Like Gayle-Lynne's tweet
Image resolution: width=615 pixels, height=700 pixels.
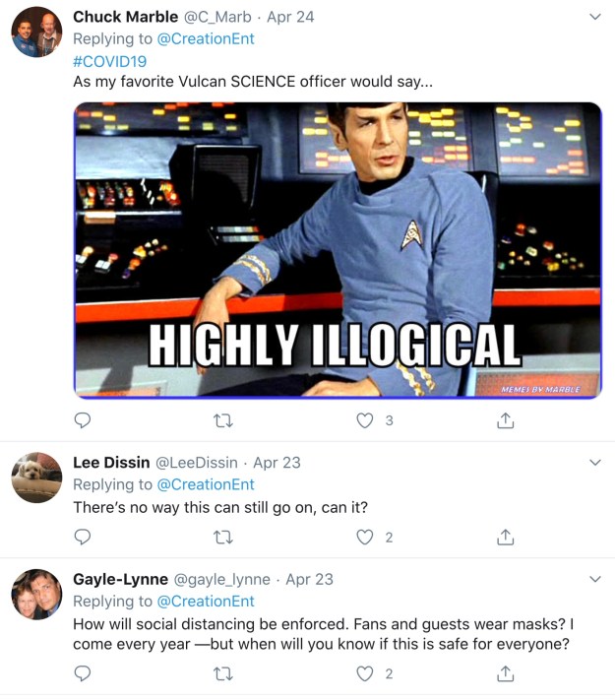tap(365, 673)
